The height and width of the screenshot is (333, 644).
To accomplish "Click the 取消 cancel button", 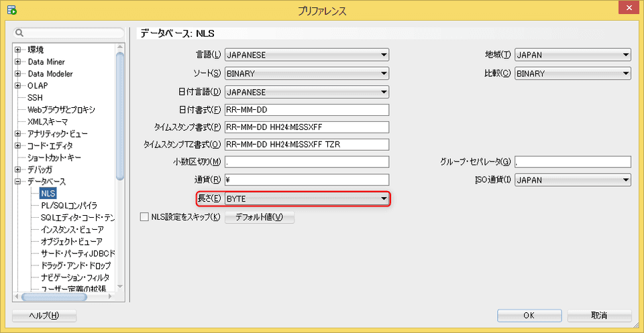I will [598, 316].
